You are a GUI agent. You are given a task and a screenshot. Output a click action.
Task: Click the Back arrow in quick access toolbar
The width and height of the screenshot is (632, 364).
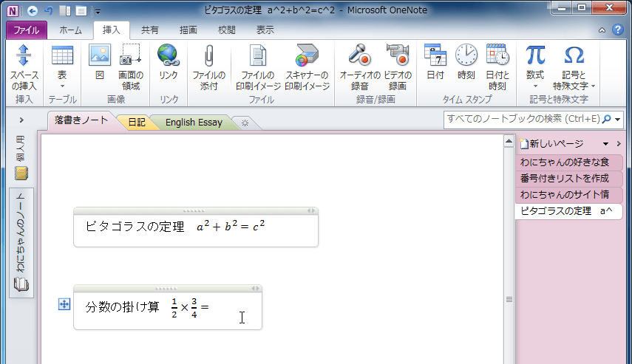coord(33,11)
